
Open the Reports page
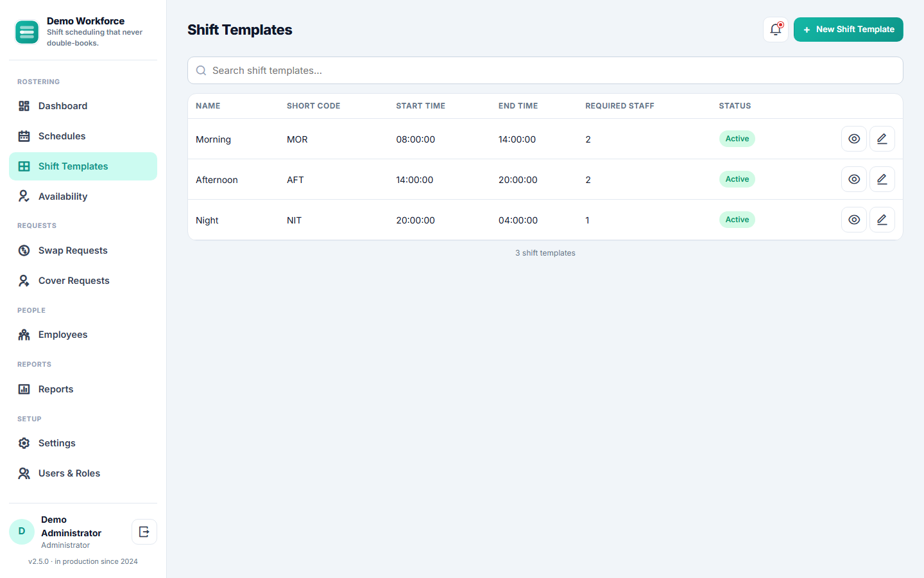click(83, 389)
